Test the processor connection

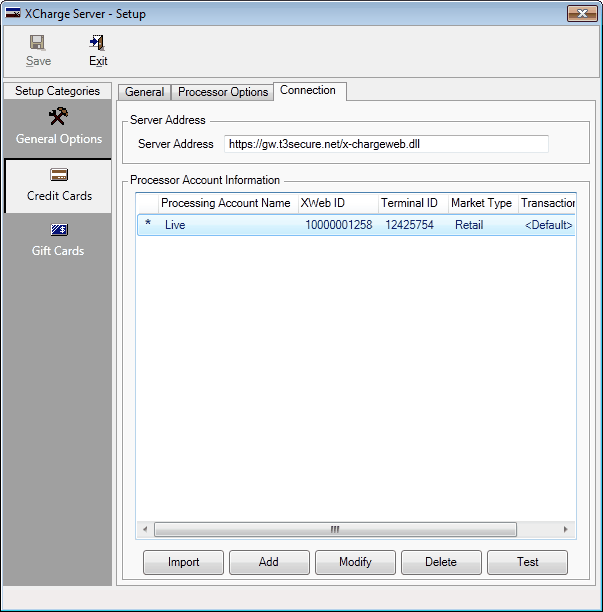527,562
